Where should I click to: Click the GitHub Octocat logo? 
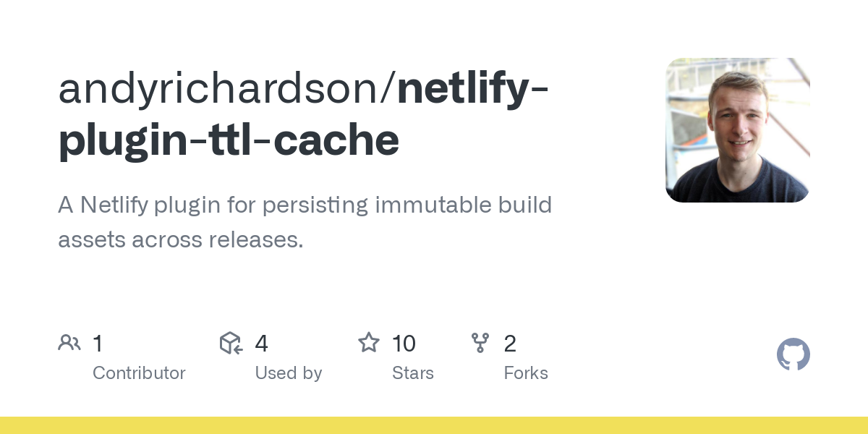(x=793, y=355)
